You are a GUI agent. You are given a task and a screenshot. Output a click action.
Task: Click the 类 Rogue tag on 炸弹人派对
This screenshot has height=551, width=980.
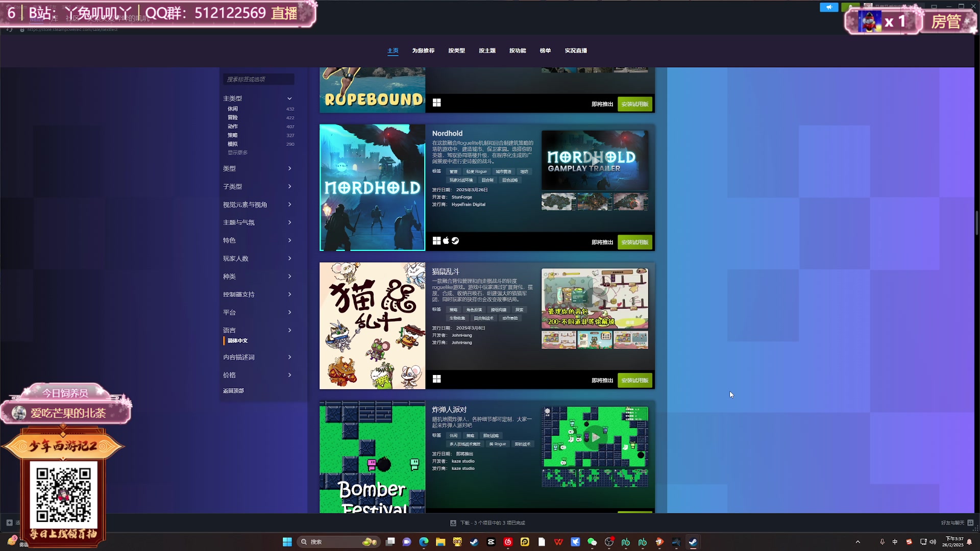[x=498, y=444]
